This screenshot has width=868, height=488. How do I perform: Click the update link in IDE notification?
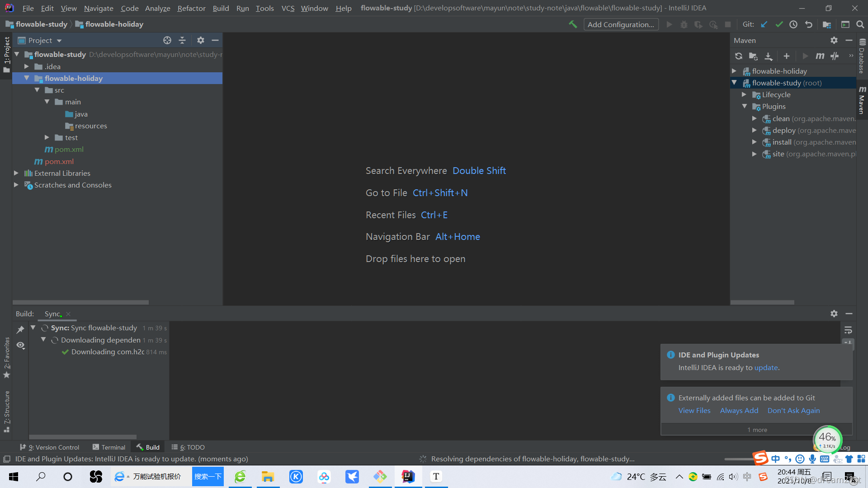766,368
